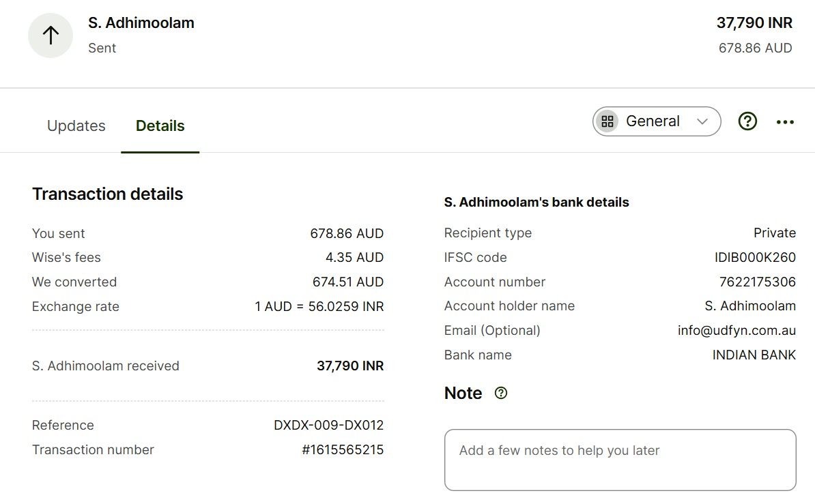The image size is (815, 504).
Task: Click the notes text field
Action: 620,460
